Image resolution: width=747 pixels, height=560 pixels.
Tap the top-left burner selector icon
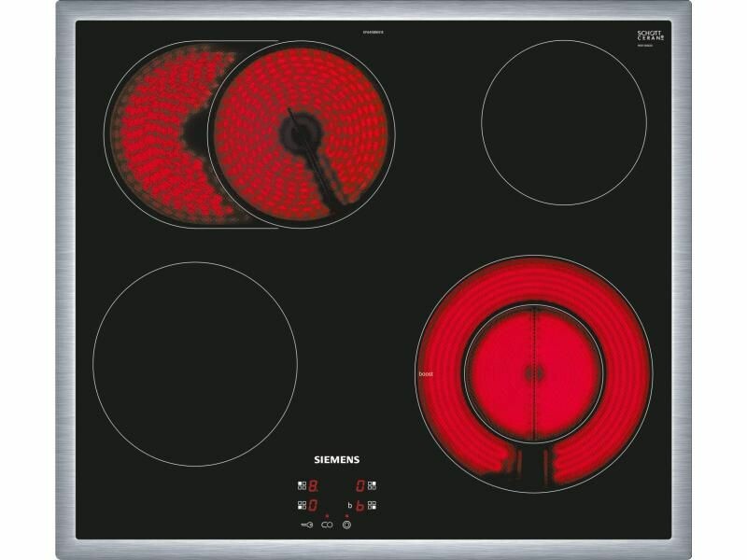pyautogui.click(x=301, y=485)
